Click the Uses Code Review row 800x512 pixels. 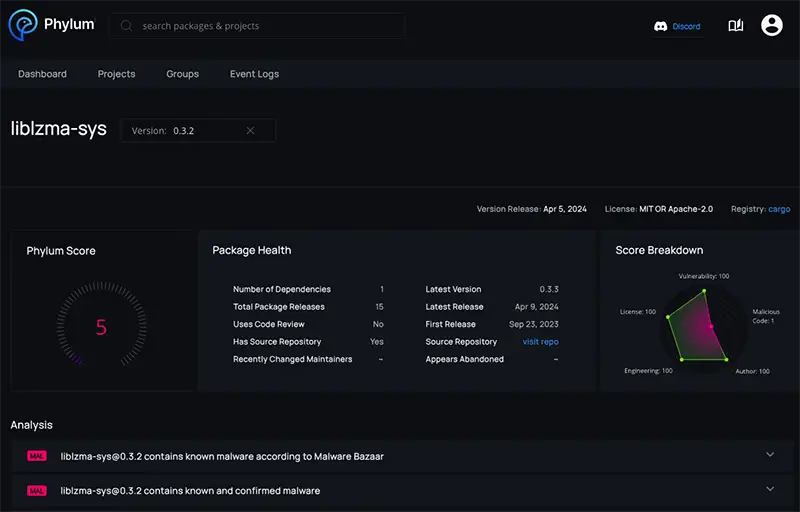click(x=308, y=324)
